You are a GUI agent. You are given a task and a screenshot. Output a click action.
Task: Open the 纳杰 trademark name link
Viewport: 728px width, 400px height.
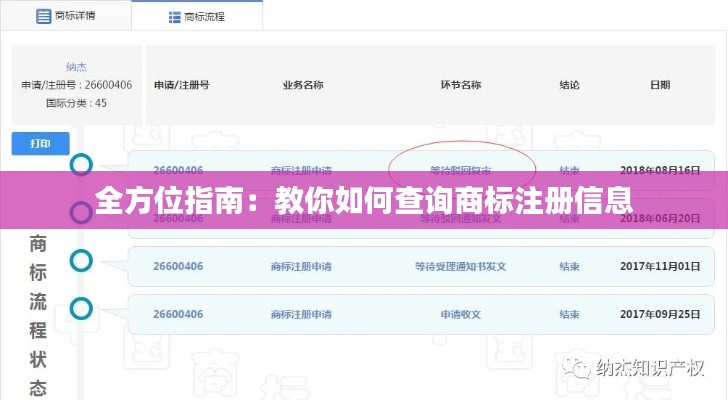pyautogui.click(x=76, y=67)
